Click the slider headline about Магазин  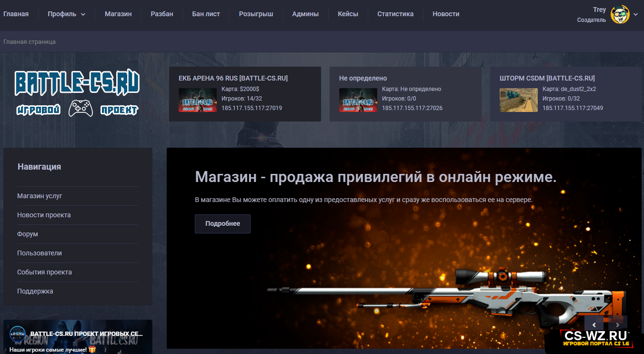point(376,177)
